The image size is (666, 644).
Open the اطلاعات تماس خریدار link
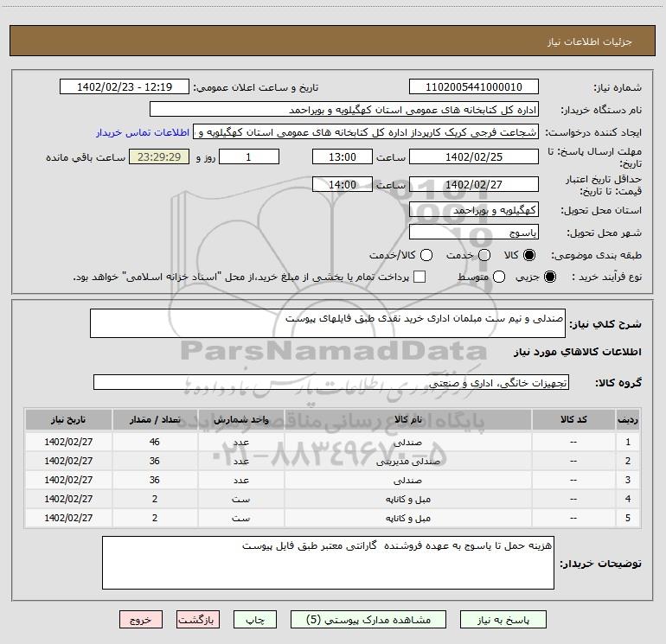pyautogui.click(x=143, y=132)
